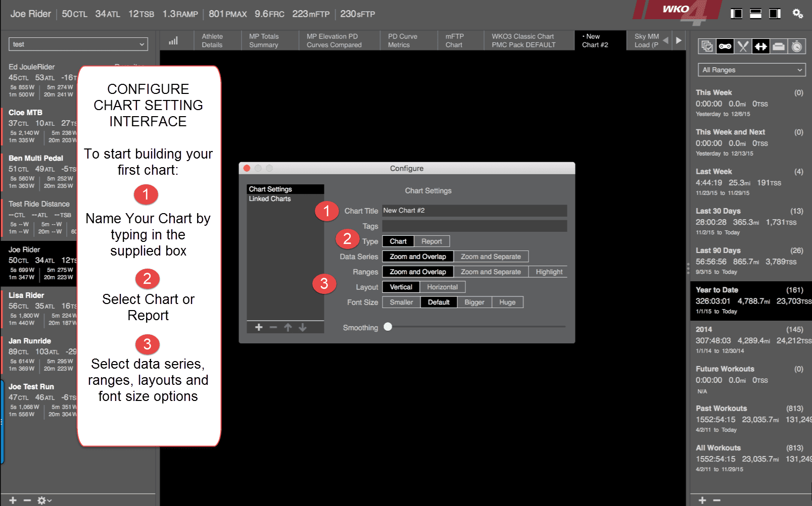Choose Horizontal layout
The image size is (812, 506).
pos(442,287)
